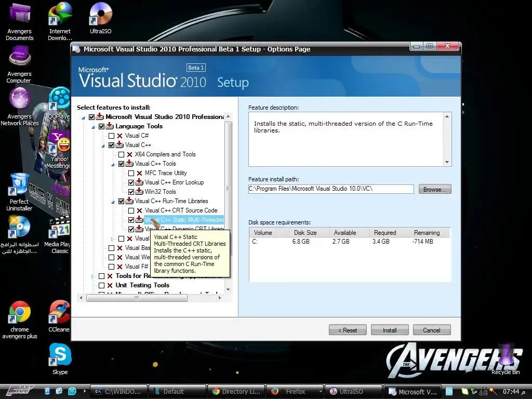Click the Remaining column header
532x399 pixels.
pyautogui.click(x=427, y=233)
